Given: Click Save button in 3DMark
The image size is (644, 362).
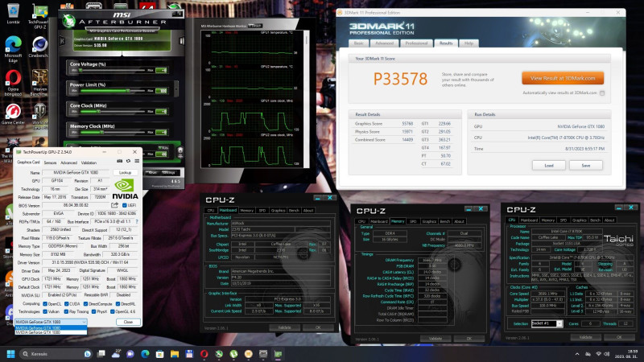Looking at the screenshot, I should [x=586, y=166].
